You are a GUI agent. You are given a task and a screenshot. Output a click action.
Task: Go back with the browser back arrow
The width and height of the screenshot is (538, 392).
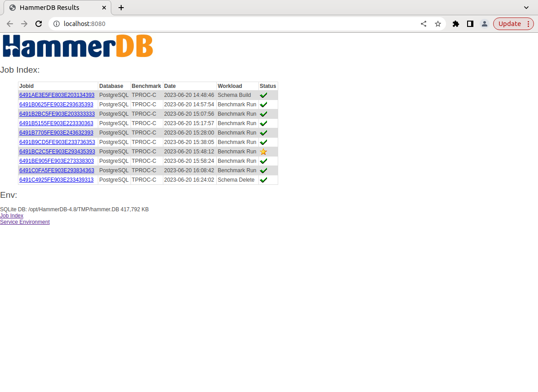[9, 24]
